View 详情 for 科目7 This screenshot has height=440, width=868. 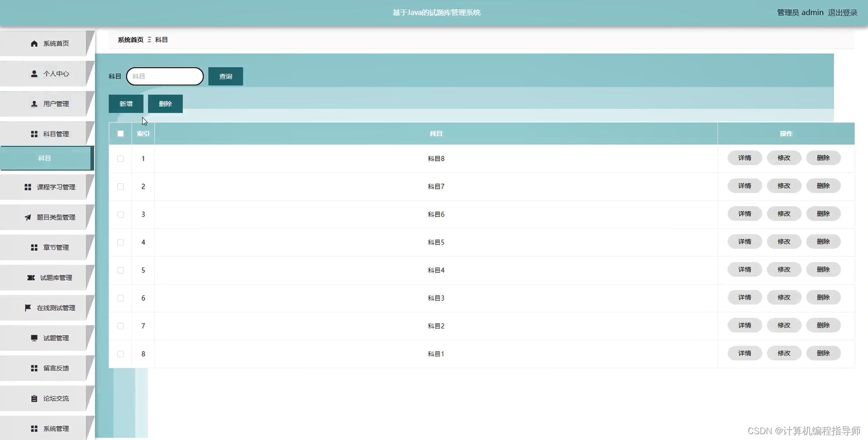(745, 186)
